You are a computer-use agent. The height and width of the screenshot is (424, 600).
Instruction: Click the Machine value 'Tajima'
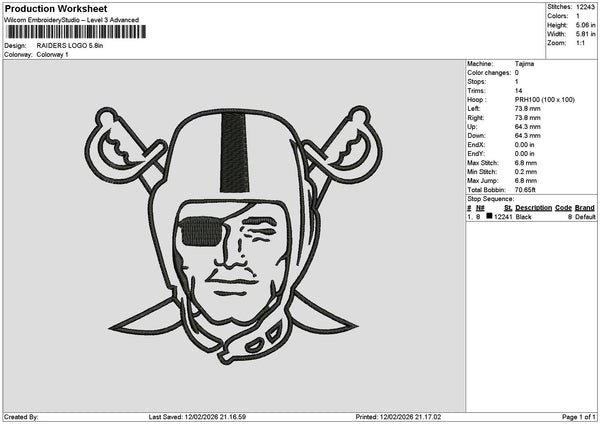[x=524, y=64]
